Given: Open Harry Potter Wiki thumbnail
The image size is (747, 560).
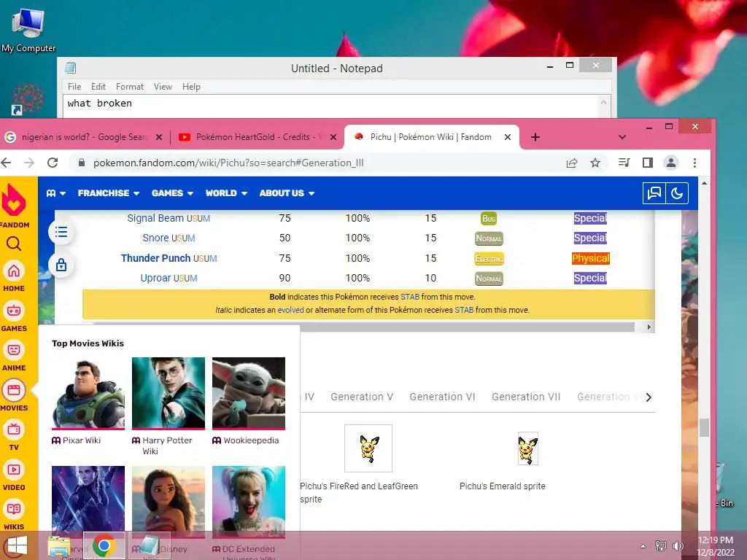Looking at the screenshot, I should point(169,393).
